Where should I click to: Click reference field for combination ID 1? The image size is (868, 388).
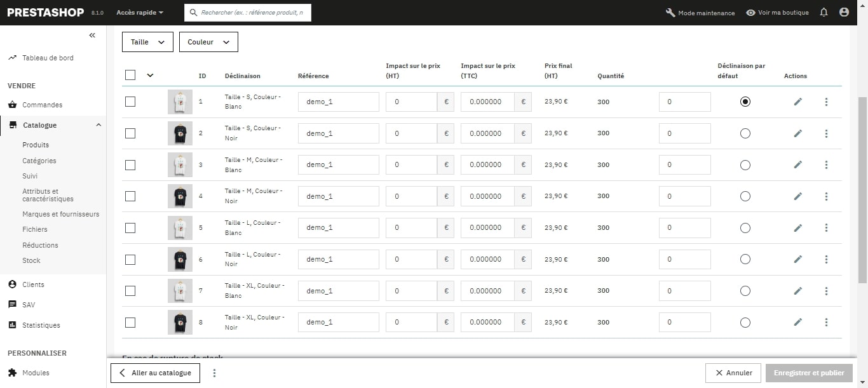[x=339, y=102]
